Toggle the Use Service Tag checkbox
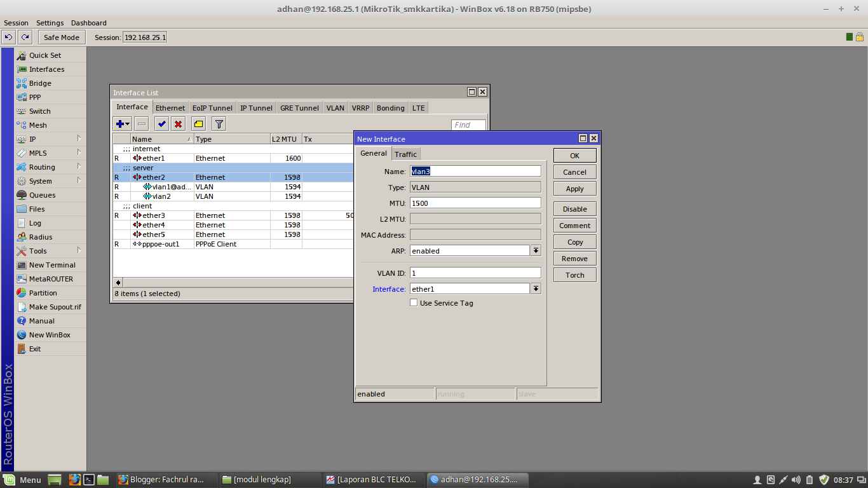The height and width of the screenshot is (488, 868). click(x=414, y=303)
